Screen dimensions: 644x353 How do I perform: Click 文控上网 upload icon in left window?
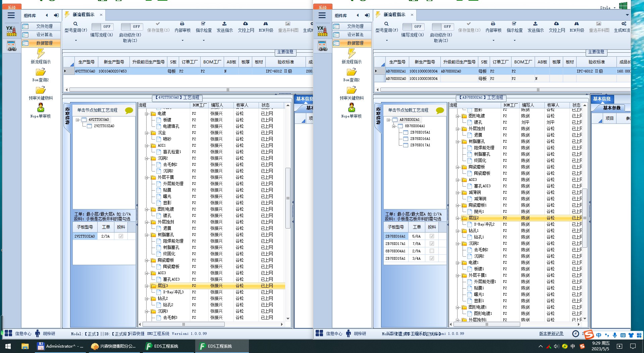246,24
